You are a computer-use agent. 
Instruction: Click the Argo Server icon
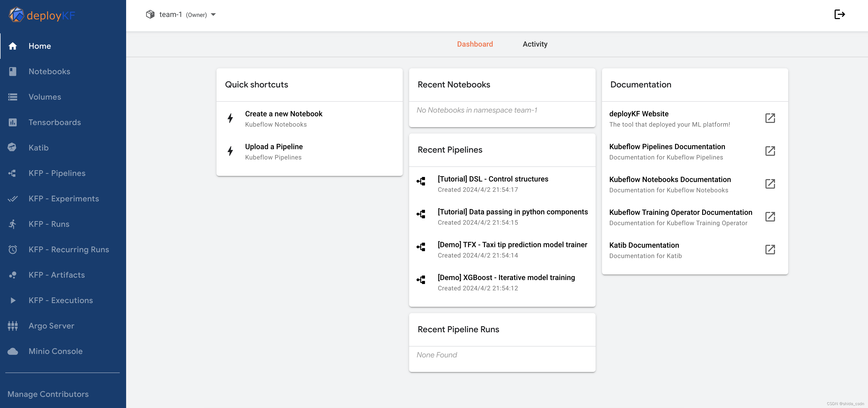click(13, 326)
